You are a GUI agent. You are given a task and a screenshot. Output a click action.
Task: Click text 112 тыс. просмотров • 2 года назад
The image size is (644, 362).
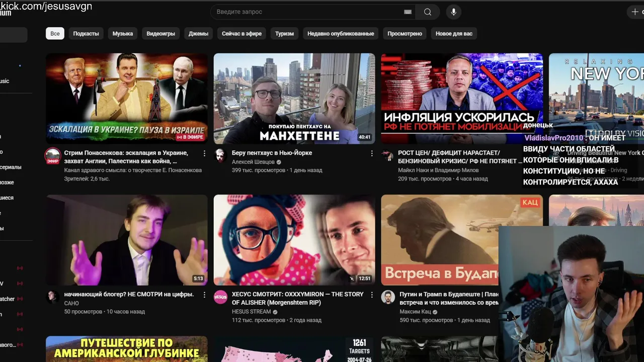point(276,320)
